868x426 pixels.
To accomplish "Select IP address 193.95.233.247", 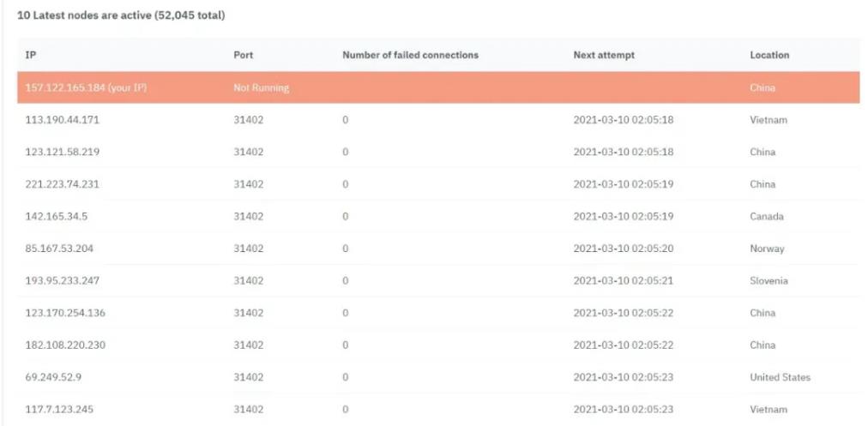I will pyautogui.click(x=63, y=280).
